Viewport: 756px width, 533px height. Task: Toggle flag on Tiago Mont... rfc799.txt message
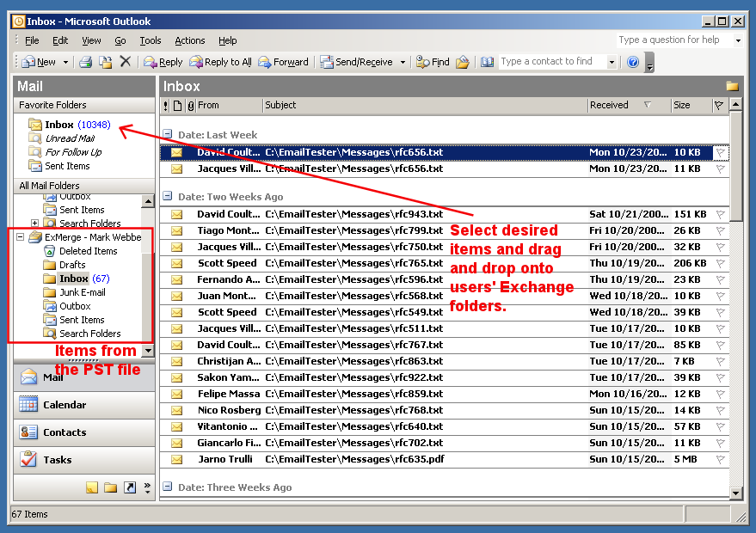tap(721, 231)
